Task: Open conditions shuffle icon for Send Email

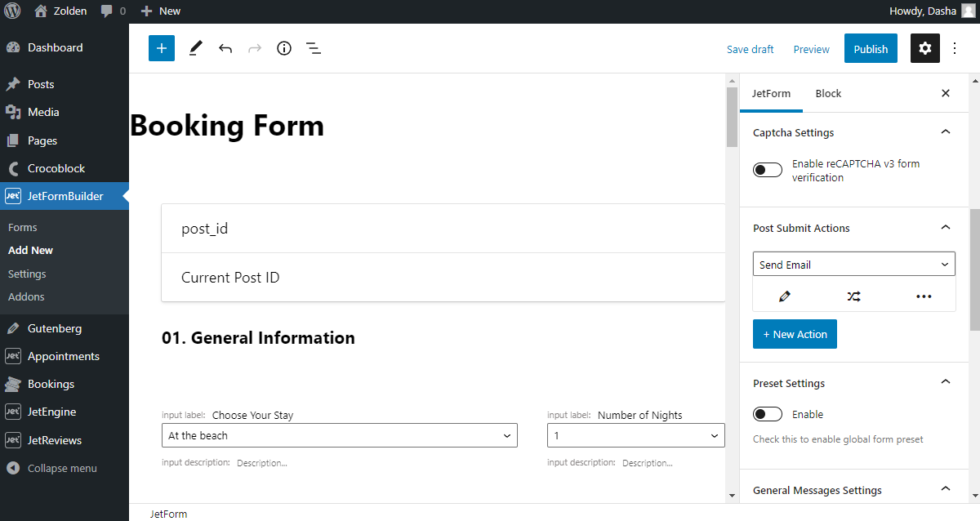Action: (853, 296)
